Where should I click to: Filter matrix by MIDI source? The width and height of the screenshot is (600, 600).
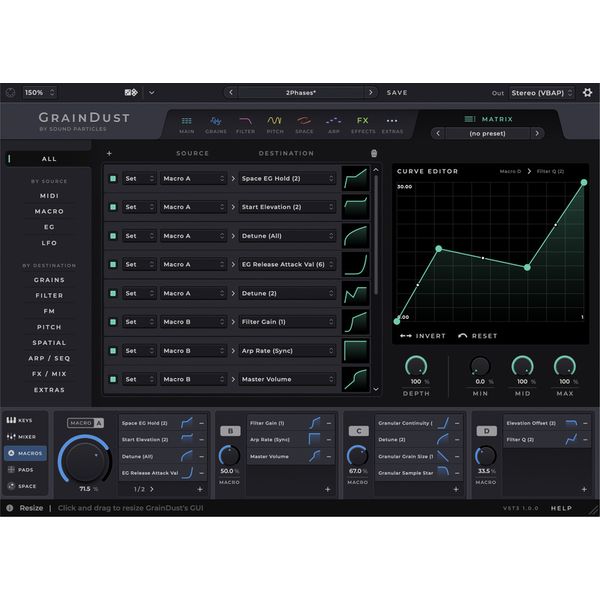(x=49, y=196)
